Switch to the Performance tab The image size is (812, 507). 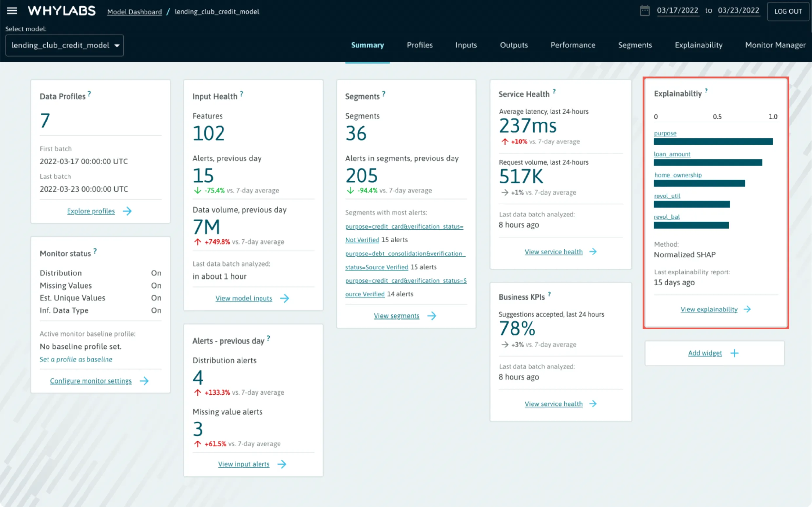pos(572,45)
